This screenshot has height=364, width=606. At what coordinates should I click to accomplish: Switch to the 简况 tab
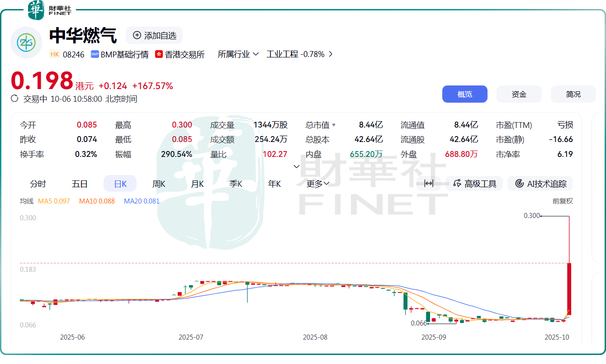(x=573, y=94)
